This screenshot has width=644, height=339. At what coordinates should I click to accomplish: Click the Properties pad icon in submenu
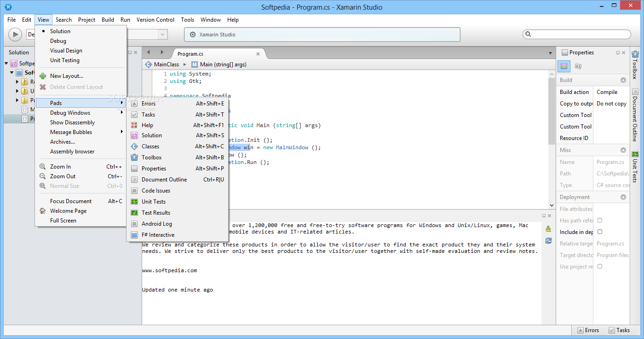[x=134, y=169]
